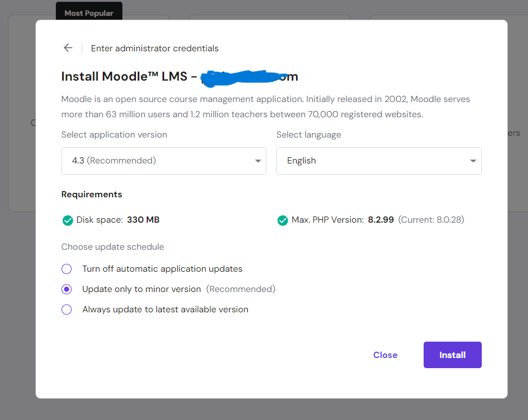This screenshot has width=528, height=420.
Task: Choose always update to latest available version
Action: click(67, 310)
